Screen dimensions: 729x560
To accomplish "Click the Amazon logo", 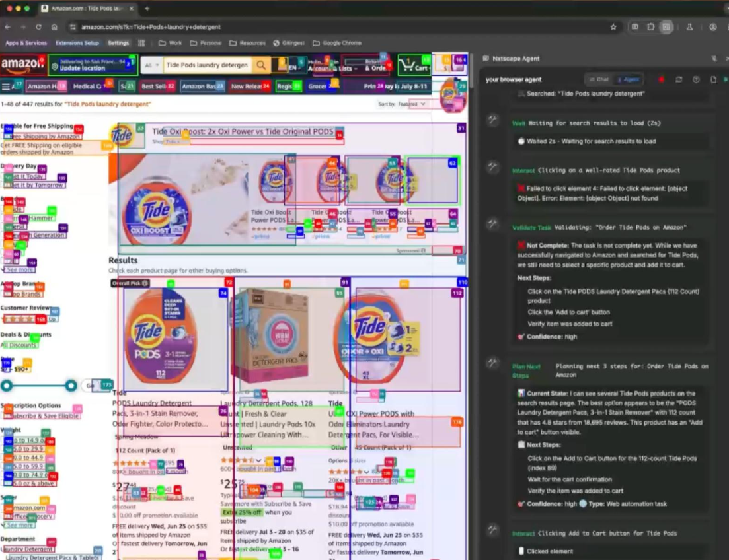I will 22,65.
